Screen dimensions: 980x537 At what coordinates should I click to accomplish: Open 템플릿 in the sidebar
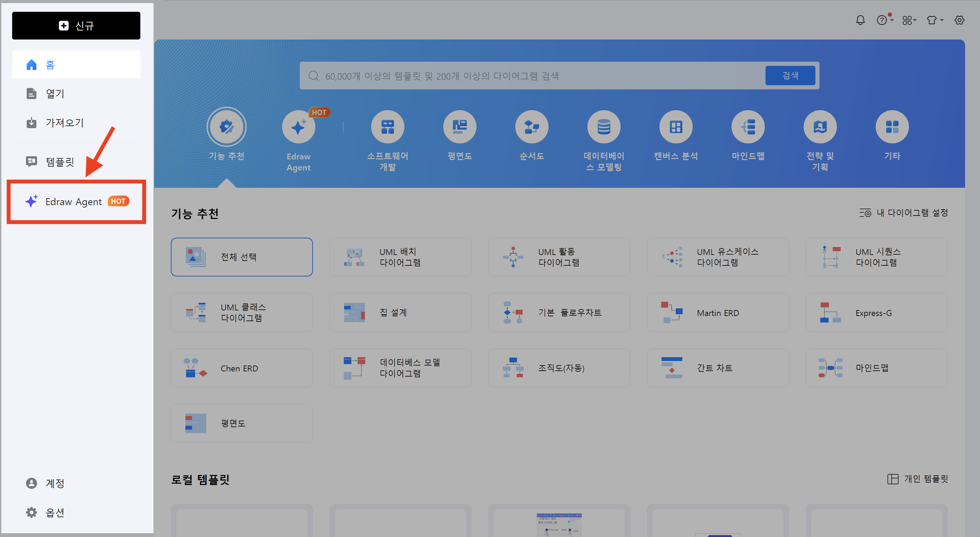point(60,162)
